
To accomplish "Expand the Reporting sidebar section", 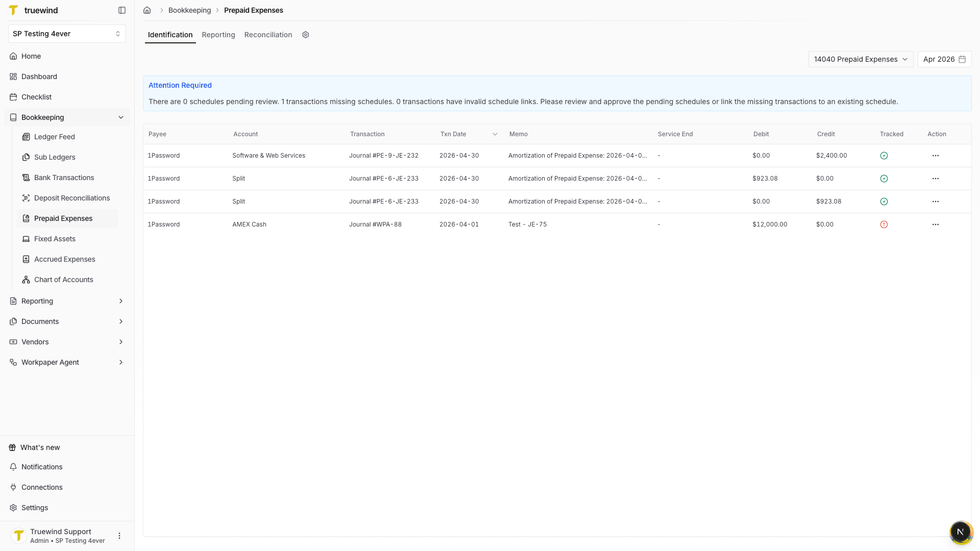I will [67, 301].
